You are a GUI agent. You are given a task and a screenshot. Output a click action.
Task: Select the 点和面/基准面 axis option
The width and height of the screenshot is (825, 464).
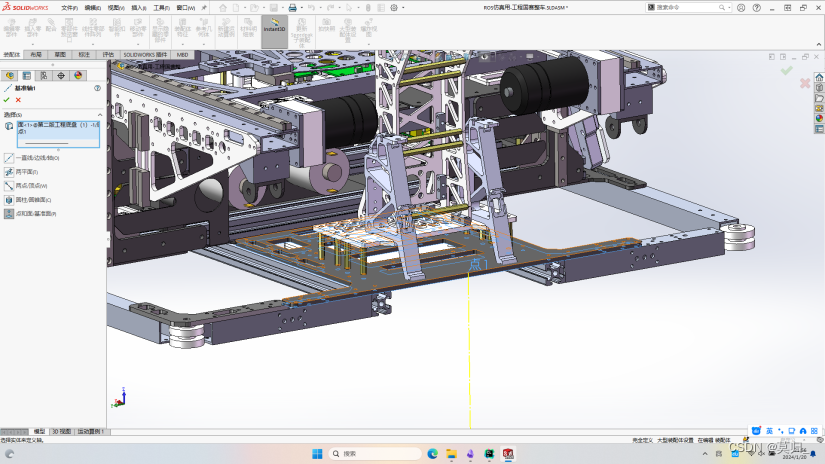31,214
